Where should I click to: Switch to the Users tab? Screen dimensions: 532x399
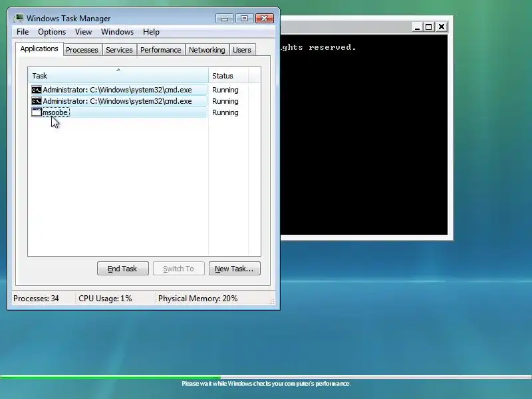tap(242, 50)
